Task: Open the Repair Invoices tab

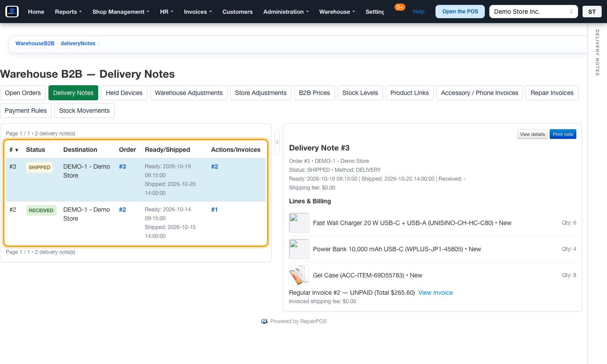Action: click(552, 93)
